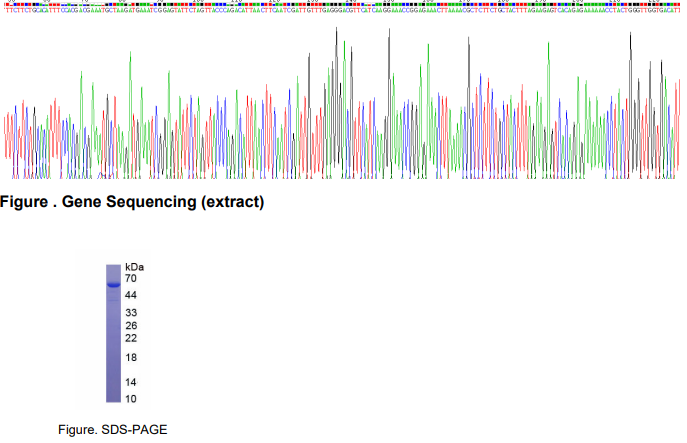Screen dimensions: 687x443
Task: Click the 26 kDa marker label
Action: 131,326
